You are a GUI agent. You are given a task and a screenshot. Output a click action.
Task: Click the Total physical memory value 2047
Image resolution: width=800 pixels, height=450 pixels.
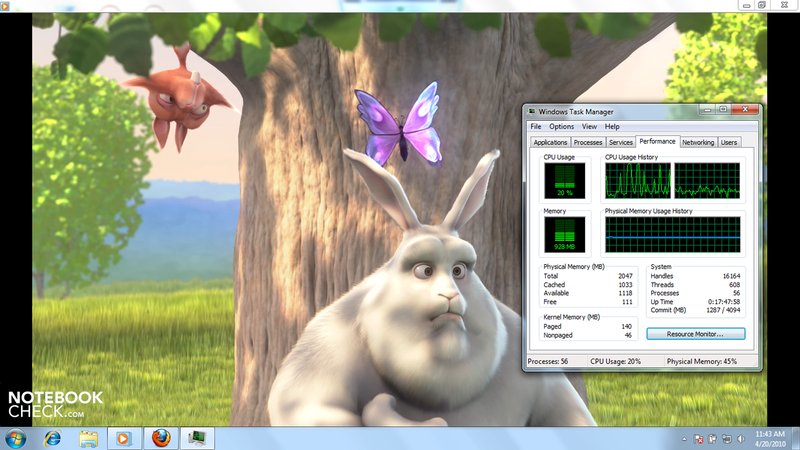coord(625,276)
